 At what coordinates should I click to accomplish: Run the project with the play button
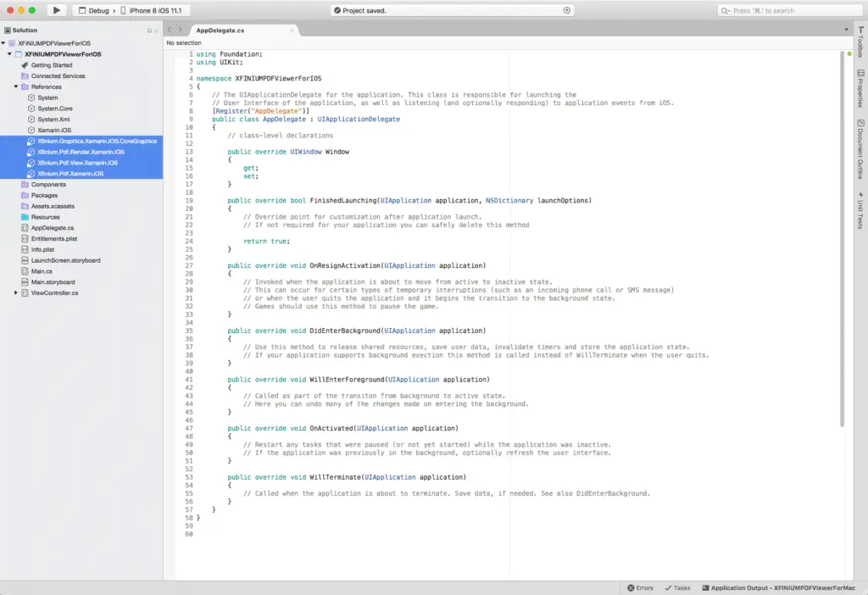pyautogui.click(x=56, y=10)
